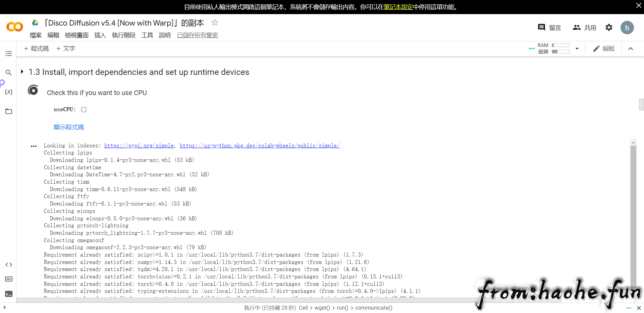Add a new code cell with 程式碼

point(36,49)
